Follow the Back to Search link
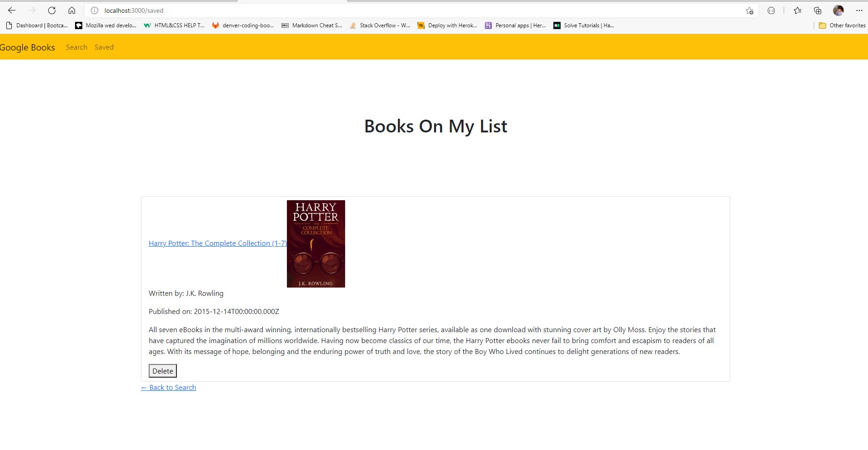This screenshot has width=868, height=450. tap(169, 388)
